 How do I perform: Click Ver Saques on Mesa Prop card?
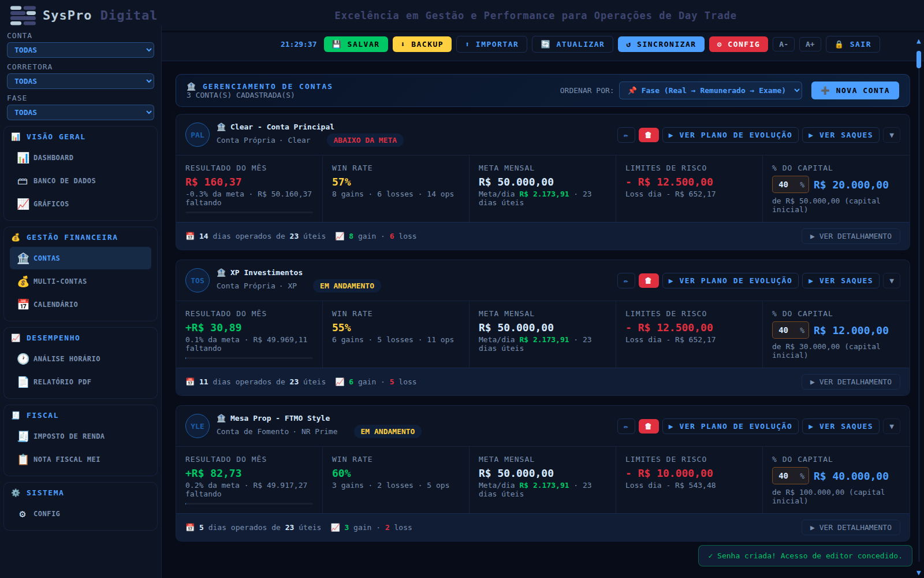tap(841, 427)
